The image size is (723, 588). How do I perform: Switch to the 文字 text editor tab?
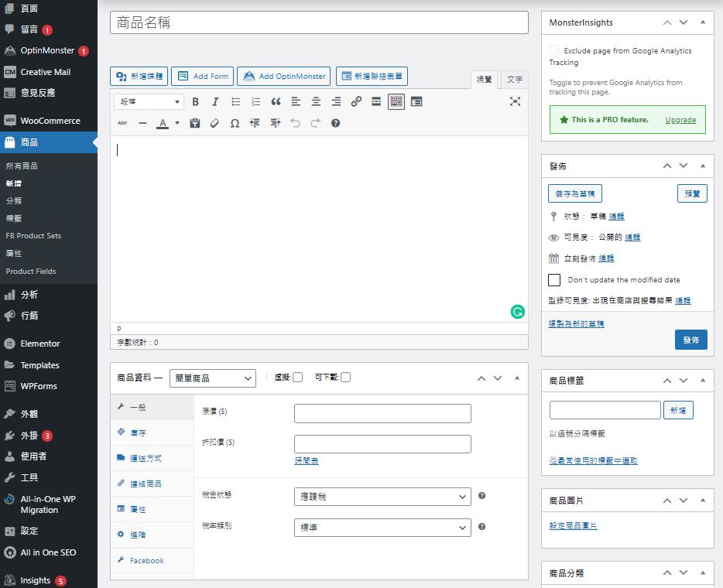point(514,79)
